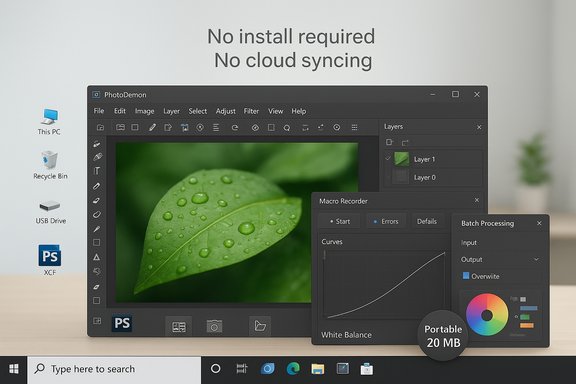This screenshot has height=384, width=576.
Task: Open File Explorer from the taskbar
Action: [x=318, y=369]
